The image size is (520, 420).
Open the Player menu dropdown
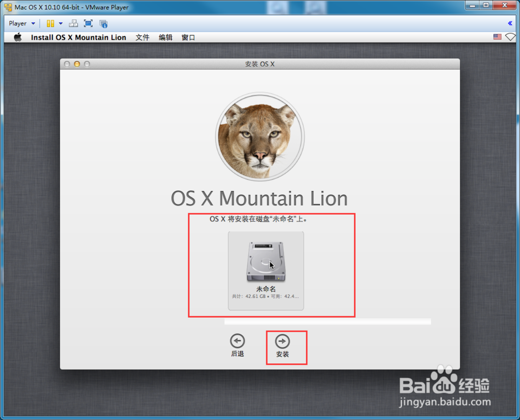pyautogui.click(x=22, y=23)
